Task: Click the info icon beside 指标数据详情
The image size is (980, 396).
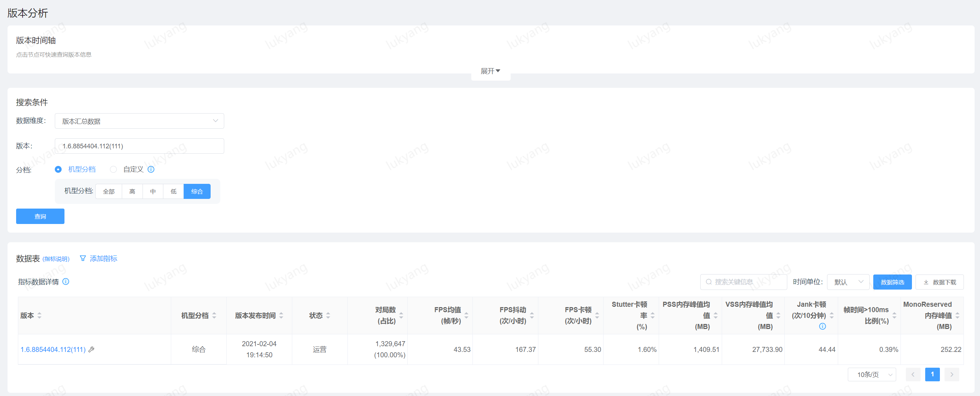Action: pyautogui.click(x=66, y=282)
